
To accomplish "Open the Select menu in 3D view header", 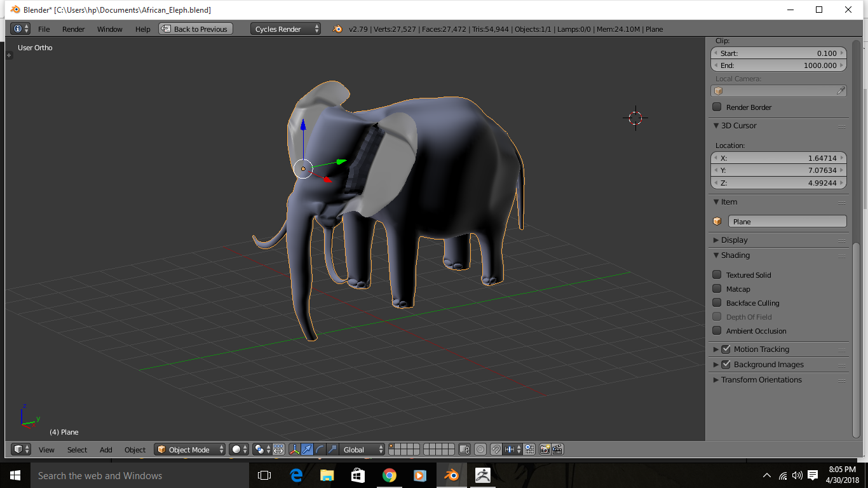I will click(77, 449).
